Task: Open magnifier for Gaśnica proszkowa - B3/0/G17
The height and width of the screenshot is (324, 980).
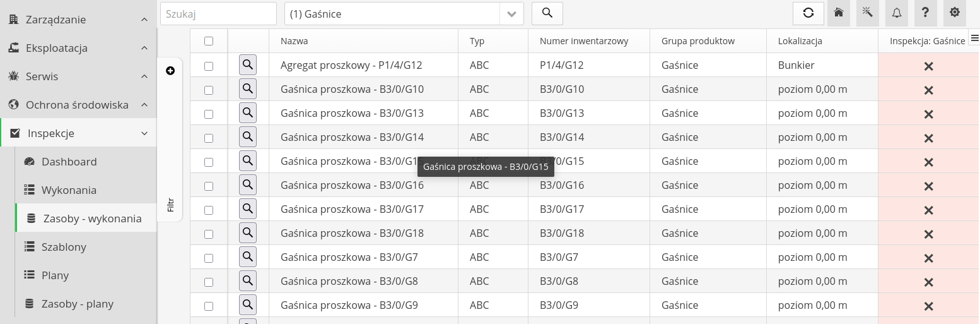Action: [248, 209]
